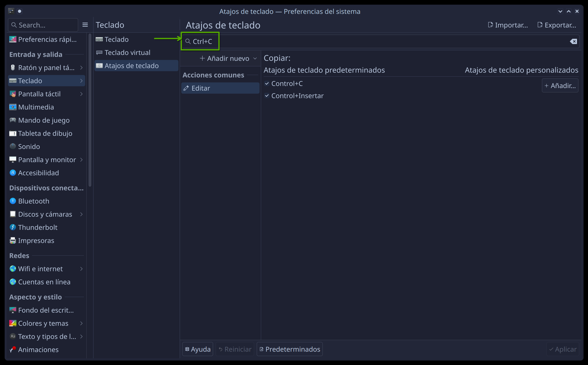Expand the Colores y temas chevron

click(81, 323)
